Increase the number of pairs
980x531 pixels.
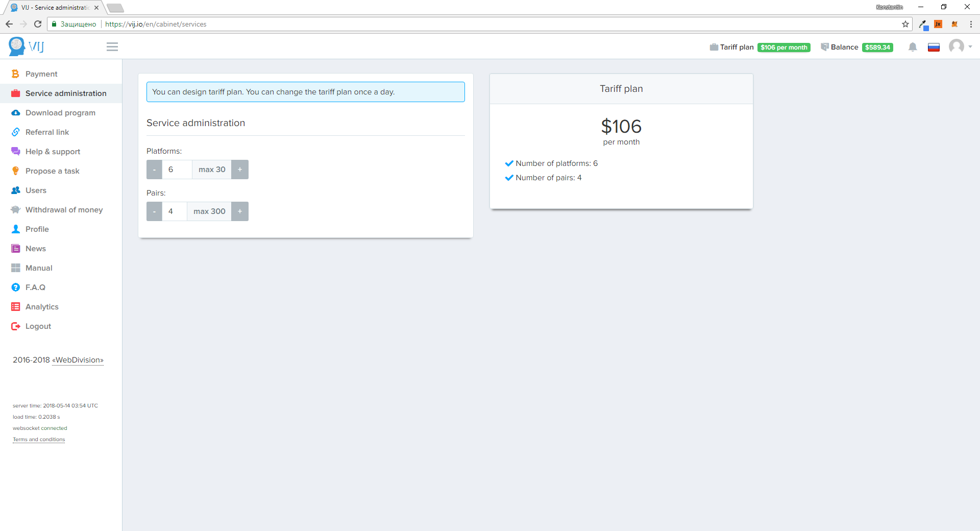point(240,211)
